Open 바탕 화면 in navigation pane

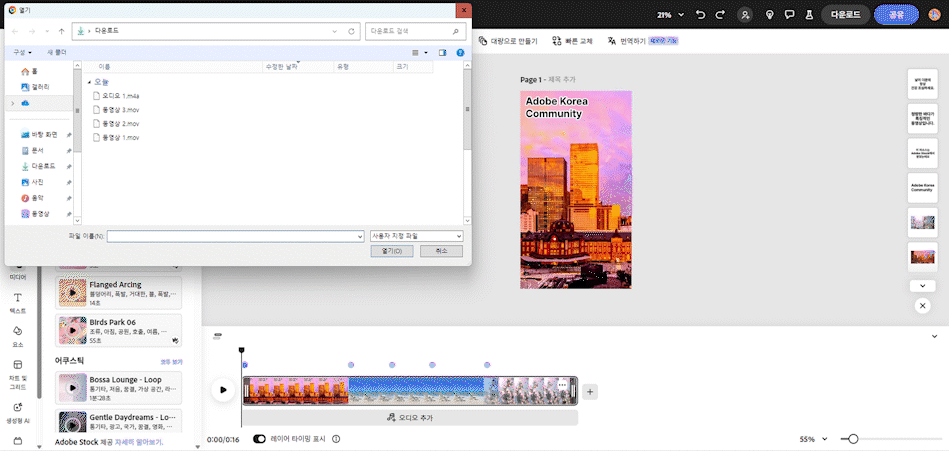(44, 135)
